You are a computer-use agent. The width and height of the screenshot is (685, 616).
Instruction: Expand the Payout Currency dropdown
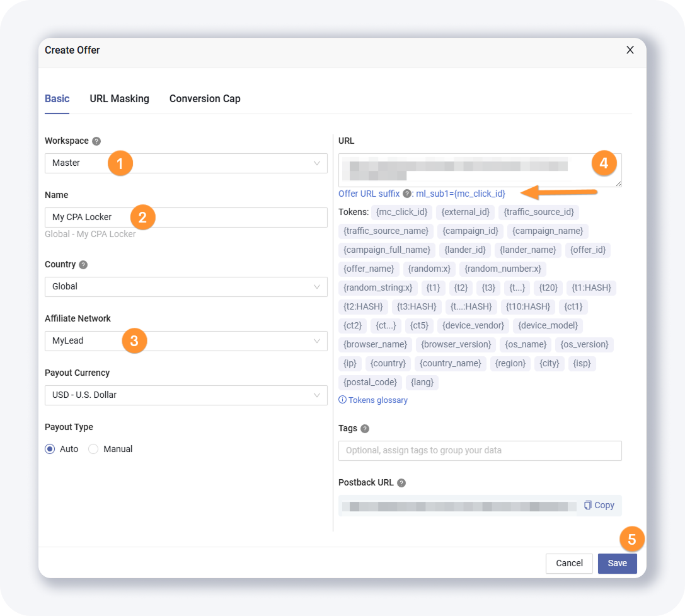point(186,395)
